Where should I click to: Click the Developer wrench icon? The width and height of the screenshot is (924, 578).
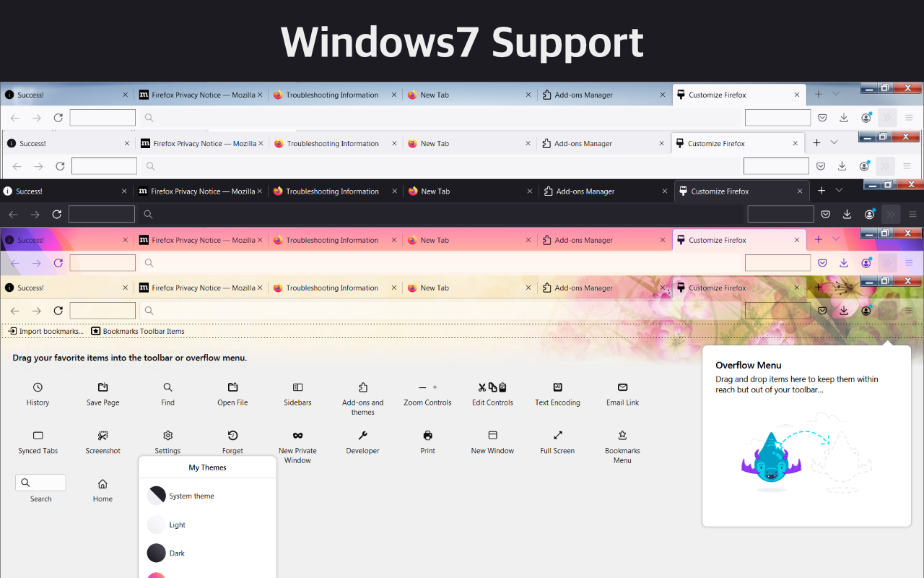point(362,436)
